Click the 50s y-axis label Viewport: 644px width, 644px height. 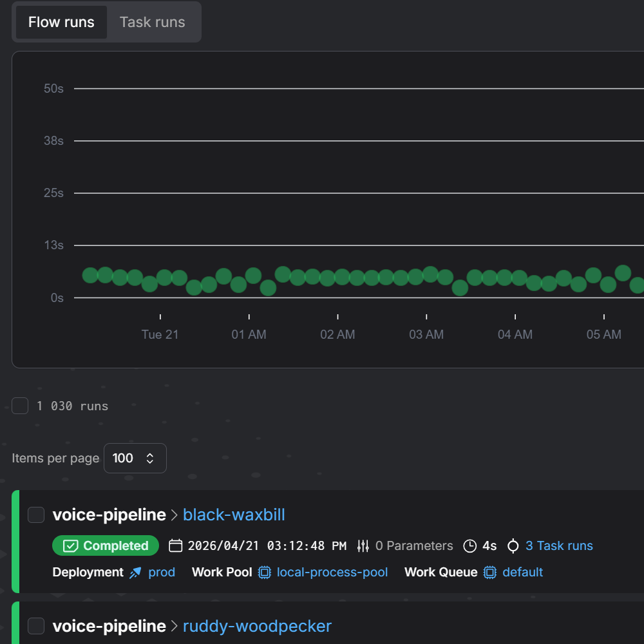[x=54, y=89]
